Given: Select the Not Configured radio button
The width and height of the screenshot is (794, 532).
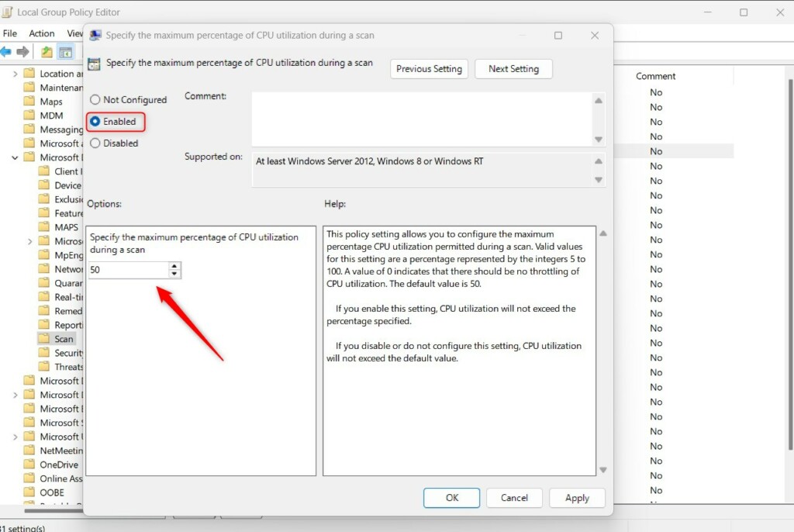Looking at the screenshot, I should 95,99.
